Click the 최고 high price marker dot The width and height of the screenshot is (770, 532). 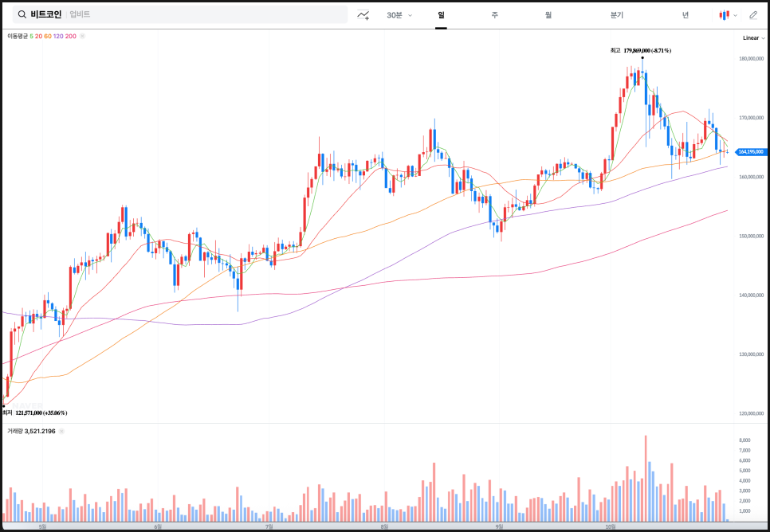click(642, 57)
